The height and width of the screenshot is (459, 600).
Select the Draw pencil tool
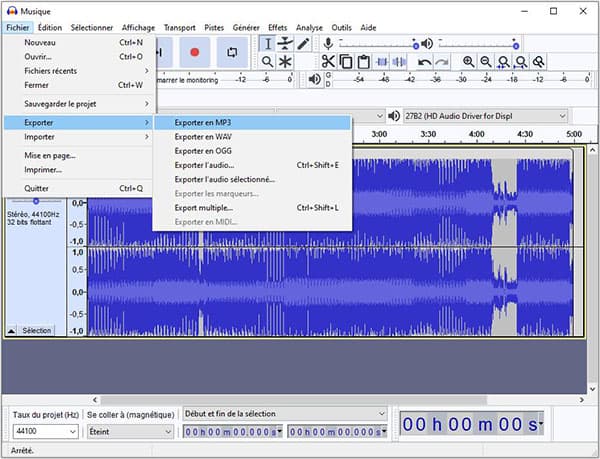(303, 44)
